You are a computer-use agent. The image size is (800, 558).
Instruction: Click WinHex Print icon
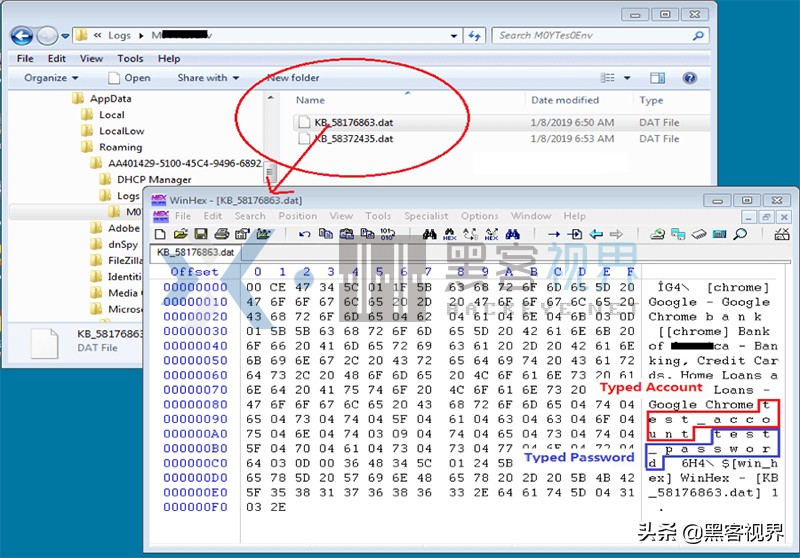[x=221, y=234]
